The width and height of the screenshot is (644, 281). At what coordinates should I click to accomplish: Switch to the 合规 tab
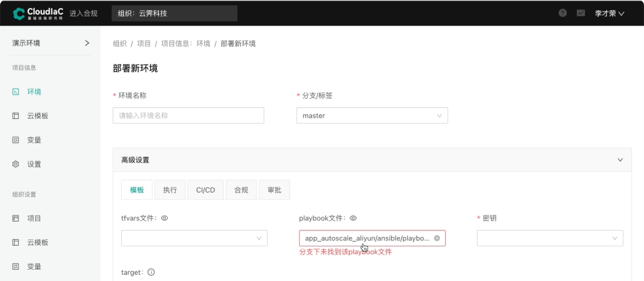click(x=241, y=190)
